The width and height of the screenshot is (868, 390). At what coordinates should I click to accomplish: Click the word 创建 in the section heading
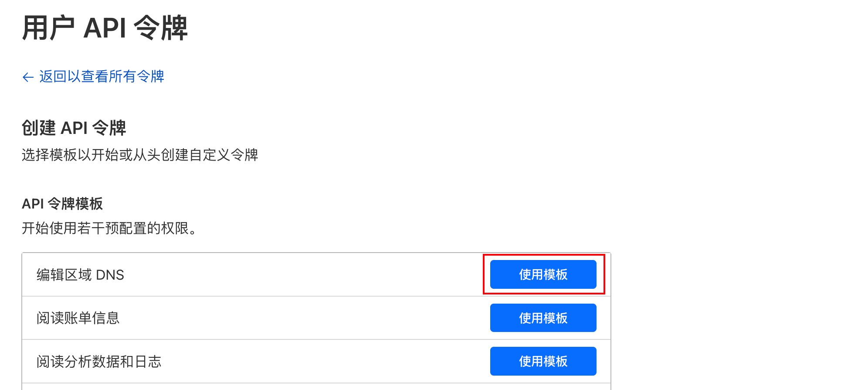pyautogui.click(x=39, y=128)
